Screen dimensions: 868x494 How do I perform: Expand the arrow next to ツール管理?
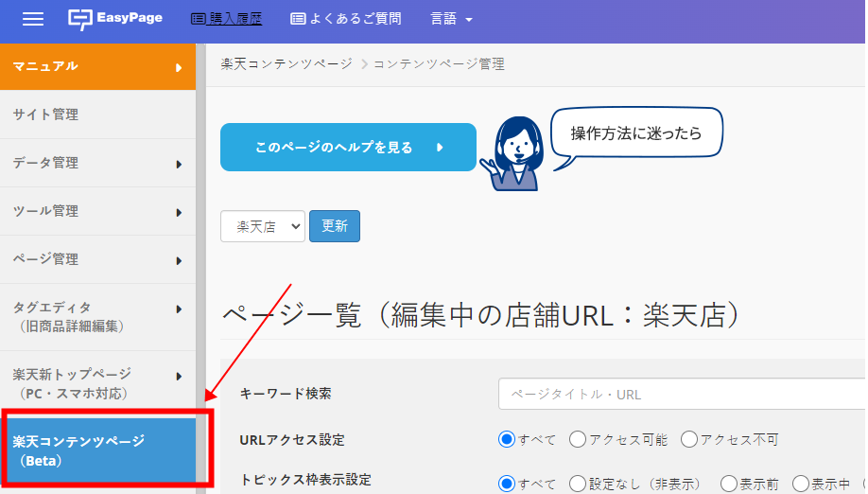[x=179, y=213]
